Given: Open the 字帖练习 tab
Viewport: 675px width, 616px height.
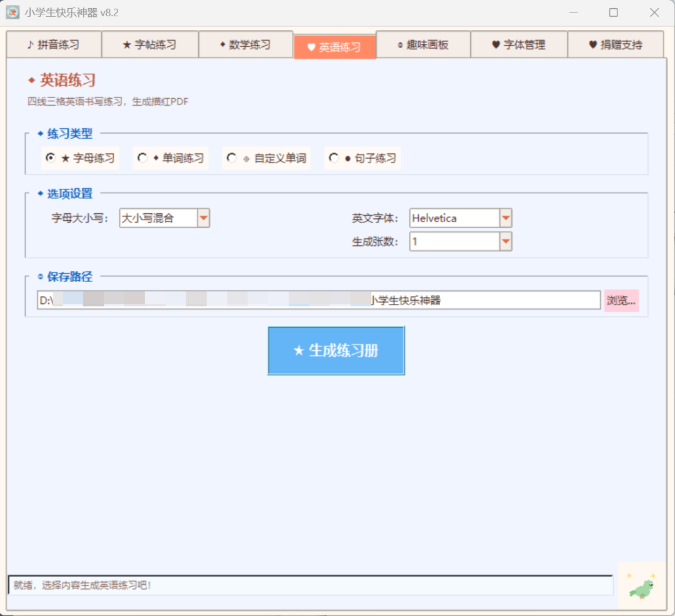Looking at the screenshot, I should [150, 44].
